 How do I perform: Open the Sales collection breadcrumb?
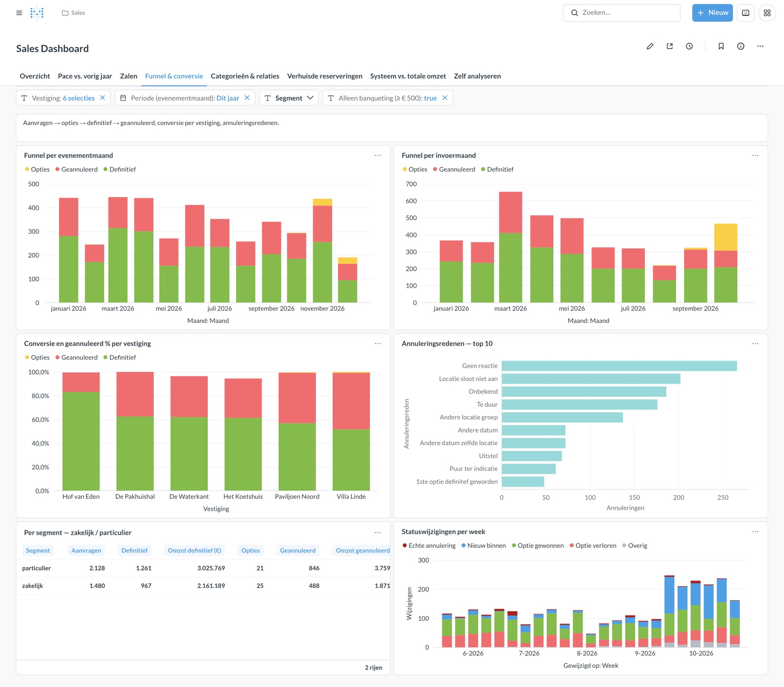coord(73,13)
